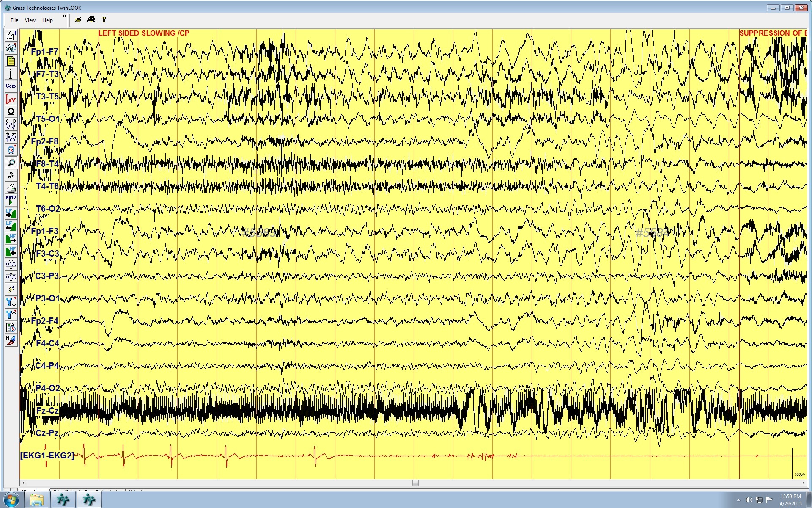Select the magnifying glass zoom tool
Image resolution: width=812 pixels, height=508 pixels.
[11, 163]
